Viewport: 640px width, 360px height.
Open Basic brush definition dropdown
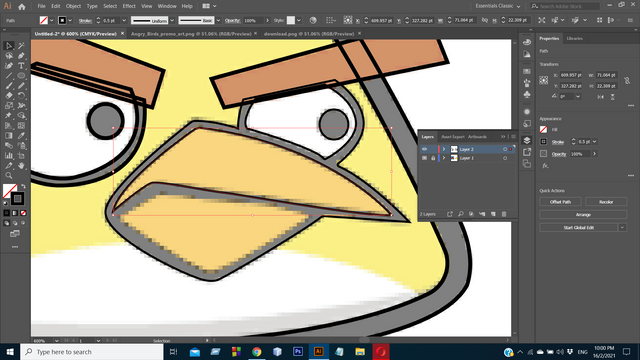218,20
